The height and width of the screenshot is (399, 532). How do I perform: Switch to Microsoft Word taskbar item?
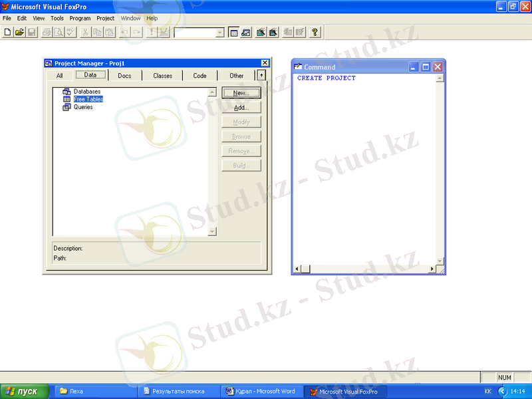tap(262, 391)
